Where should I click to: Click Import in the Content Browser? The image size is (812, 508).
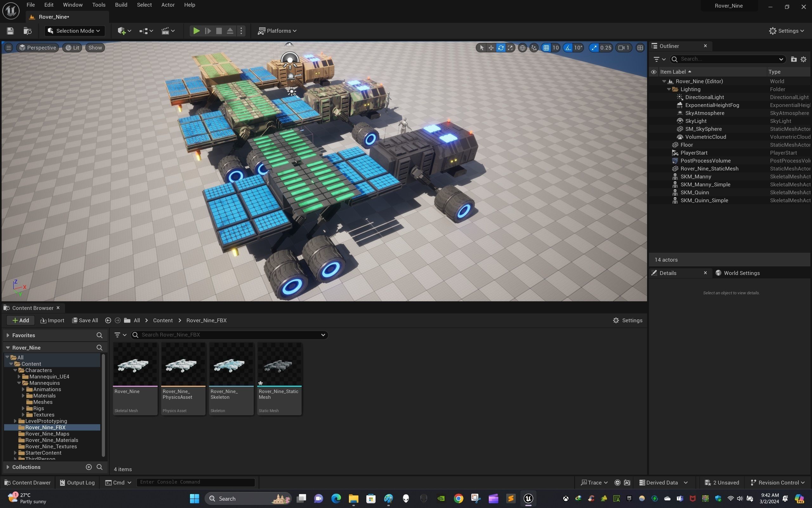click(52, 321)
